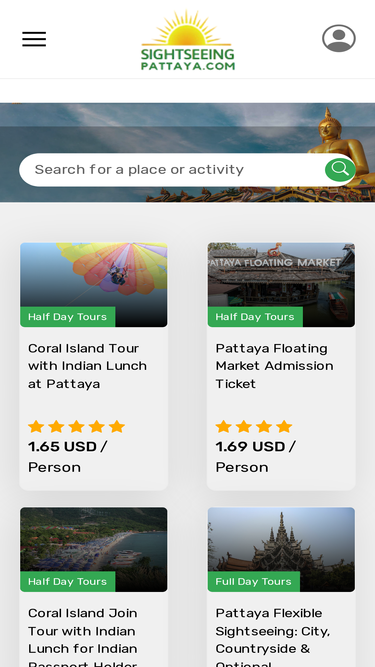The height and width of the screenshot is (667, 375).
Task: Open the user account profile icon
Action: 339,38
